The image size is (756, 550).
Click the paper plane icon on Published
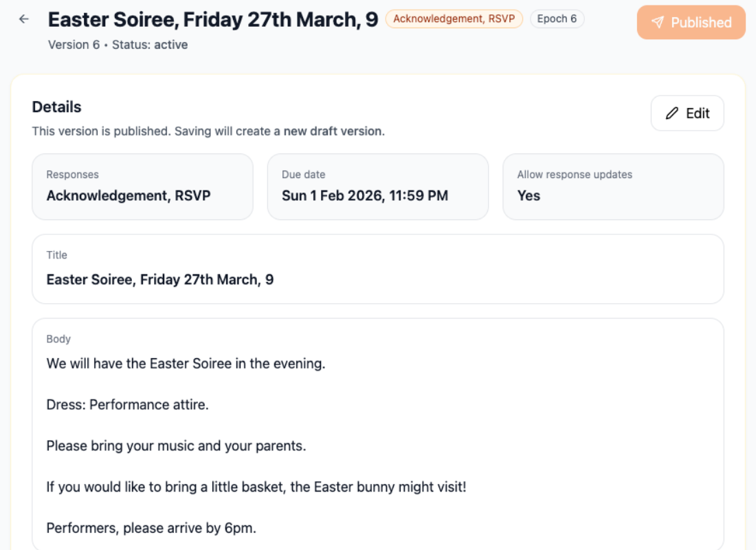(x=658, y=22)
